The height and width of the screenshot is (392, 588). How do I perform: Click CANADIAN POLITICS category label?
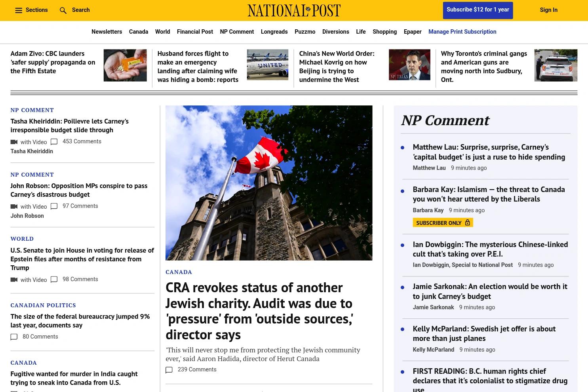click(x=43, y=305)
